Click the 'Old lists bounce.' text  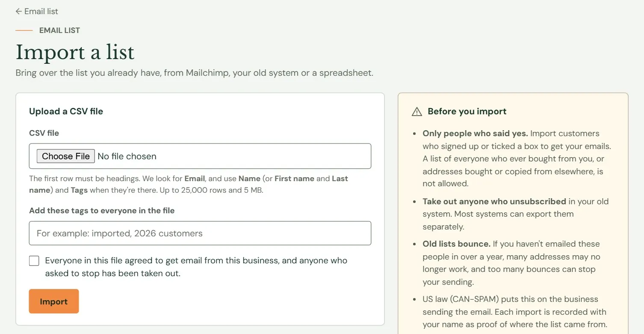pyautogui.click(x=456, y=244)
